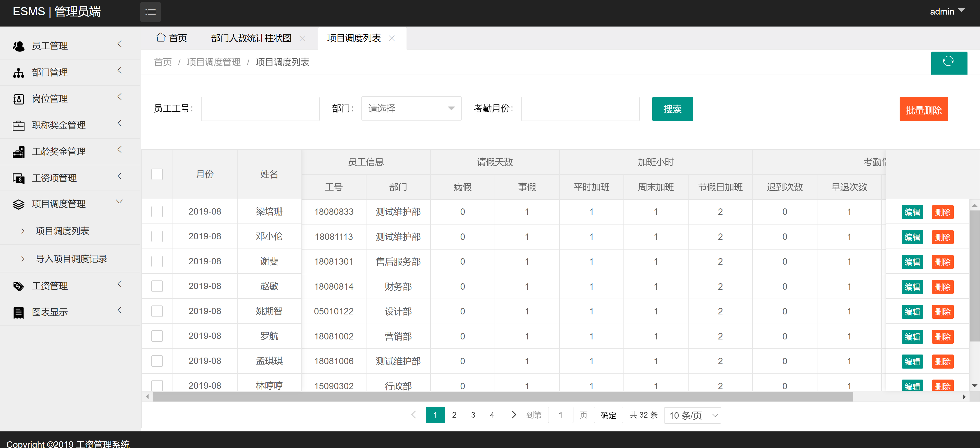
Task: Check the select-all checkbox in table header
Action: pos(157,174)
